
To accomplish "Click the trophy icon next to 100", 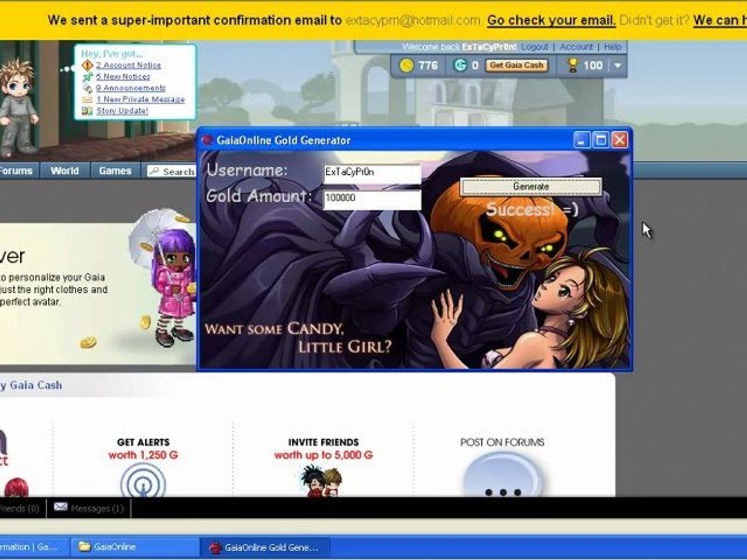I will click(573, 65).
